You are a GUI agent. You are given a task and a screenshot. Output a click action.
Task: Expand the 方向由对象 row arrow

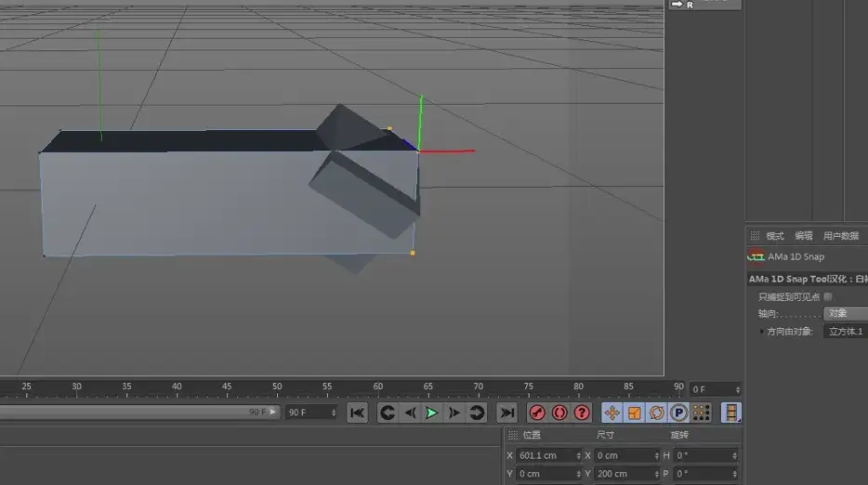coord(762,331)
